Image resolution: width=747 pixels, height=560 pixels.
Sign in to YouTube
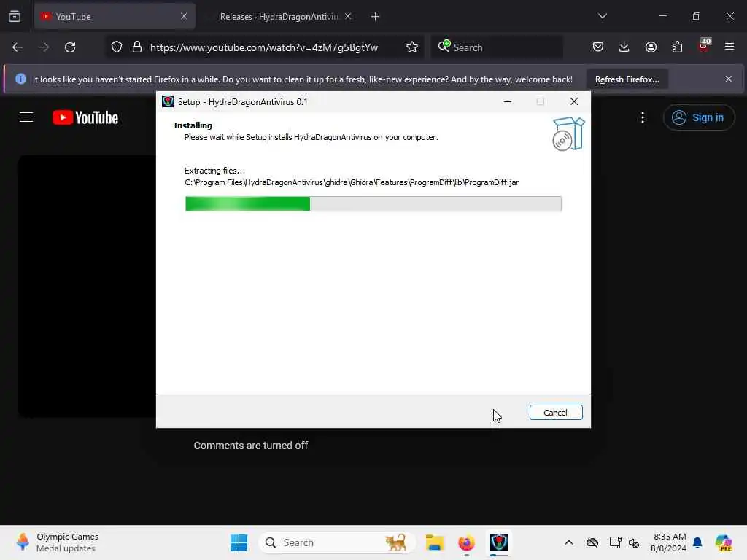(698, 117)
